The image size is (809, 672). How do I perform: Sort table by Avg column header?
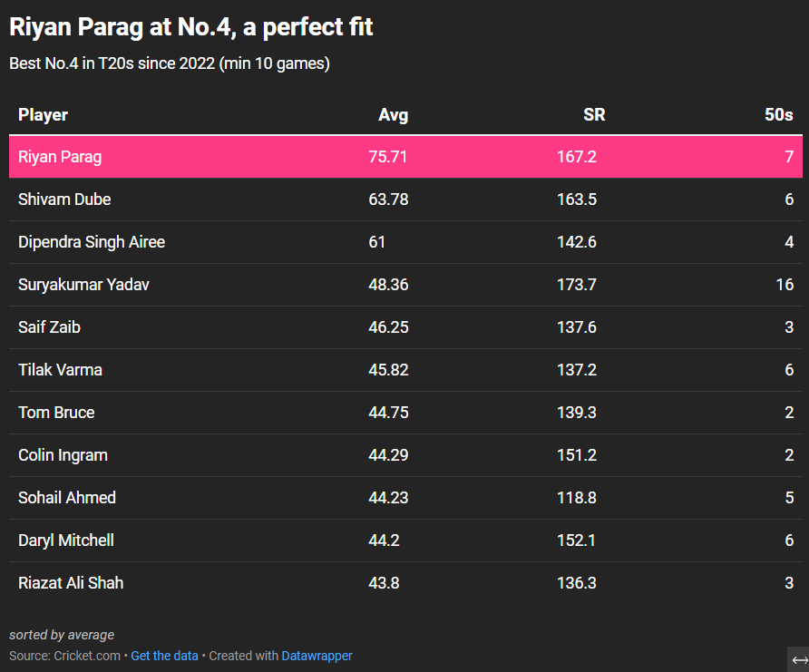tap(393, 115)
